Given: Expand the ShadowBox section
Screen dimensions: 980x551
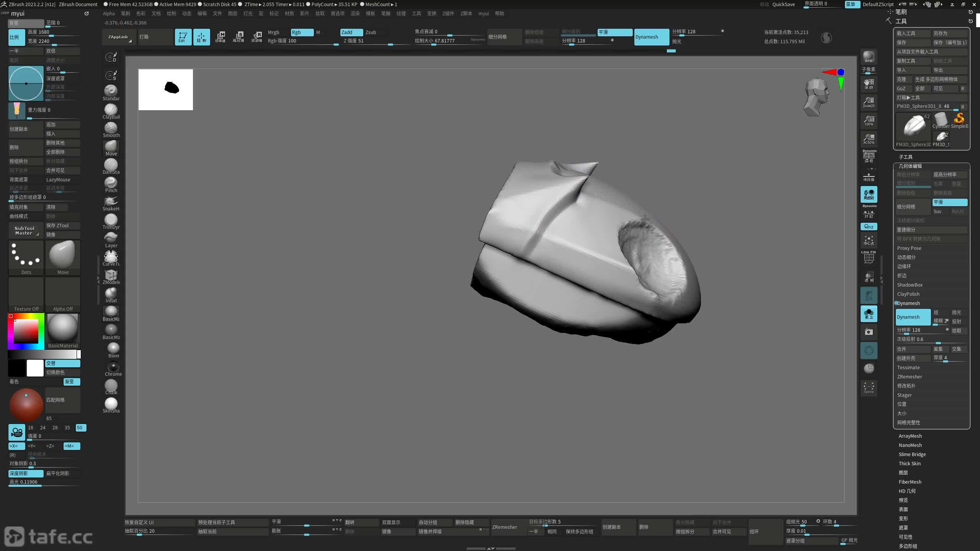Looking at the screenshot, I should [910, 285].
